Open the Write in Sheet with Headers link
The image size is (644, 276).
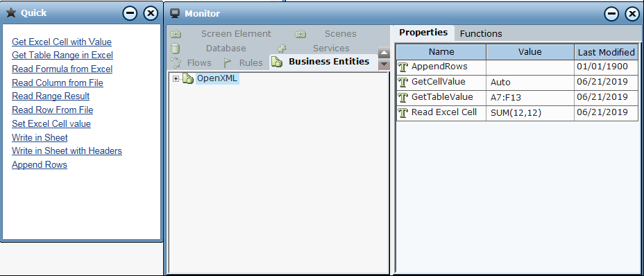point(67,150)
